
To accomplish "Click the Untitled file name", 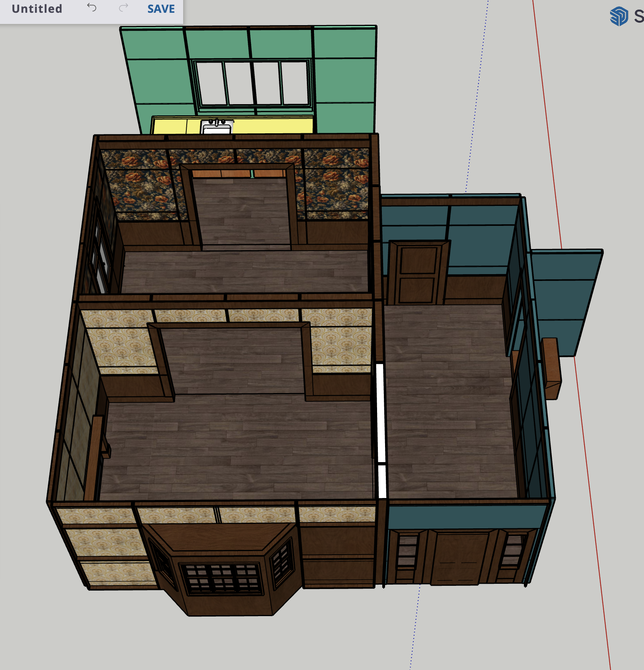I will 37,9.
